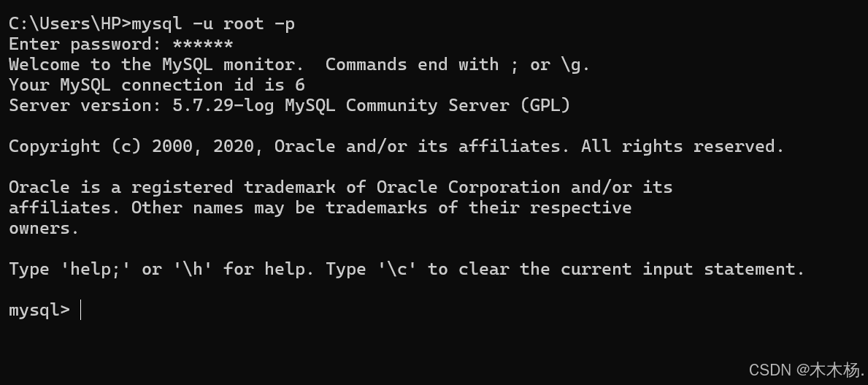Click the Server version 5.7.29-log text
This screenshot has width=868, height=385.
pos(141,105)
